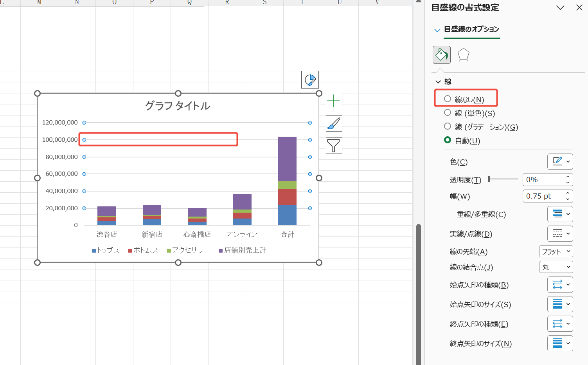
Task: Click the アクセサリー legend entry
Action: (189, 250)
